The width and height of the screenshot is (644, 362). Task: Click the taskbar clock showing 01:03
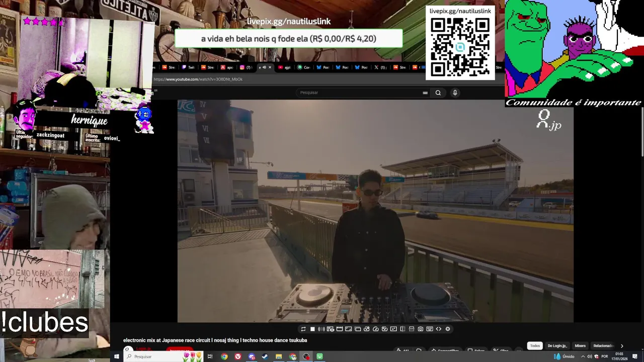tap(620, 356)
